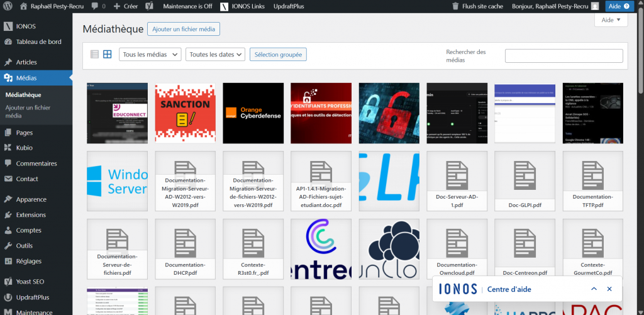The width and height of the screenshot is (644, 315).
Task: Select the SANCTION image thumbnail
Action: point(186,113)
